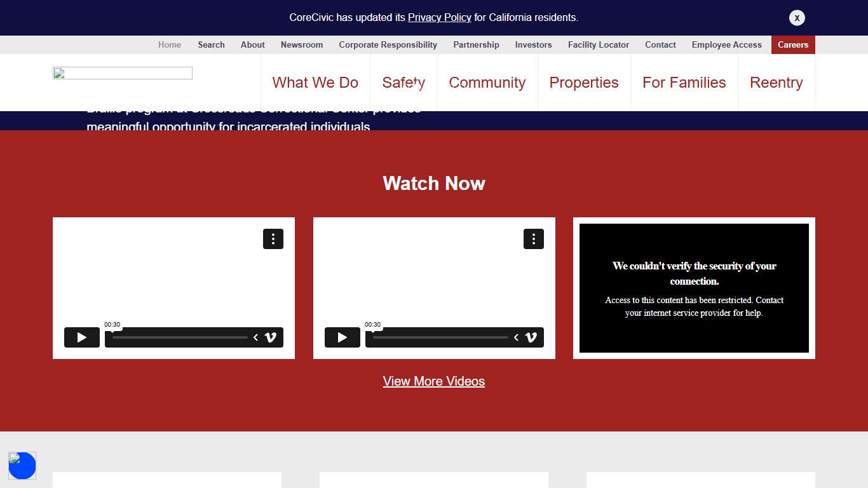Play the first Vimeo video
This screenshot has height=488, width=868.
pyautogui.click(x=81, y=337)
